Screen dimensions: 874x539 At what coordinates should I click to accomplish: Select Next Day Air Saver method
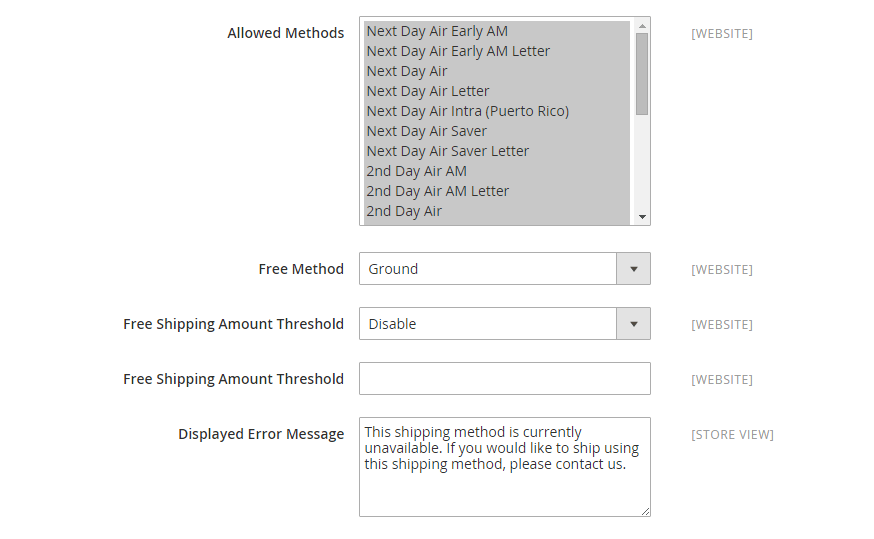point(427,131)
